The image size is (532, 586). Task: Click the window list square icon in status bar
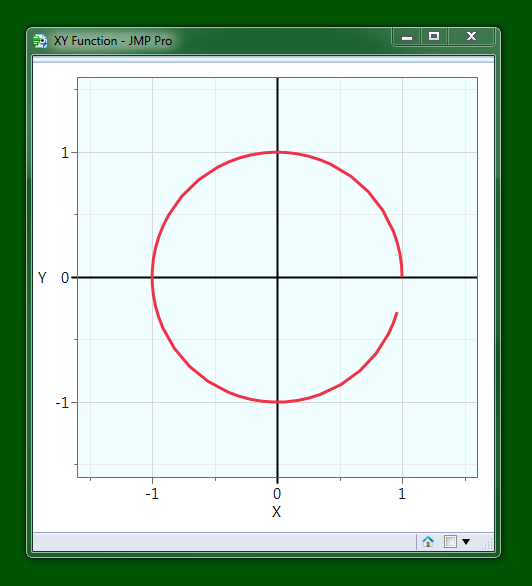point(450,542)
